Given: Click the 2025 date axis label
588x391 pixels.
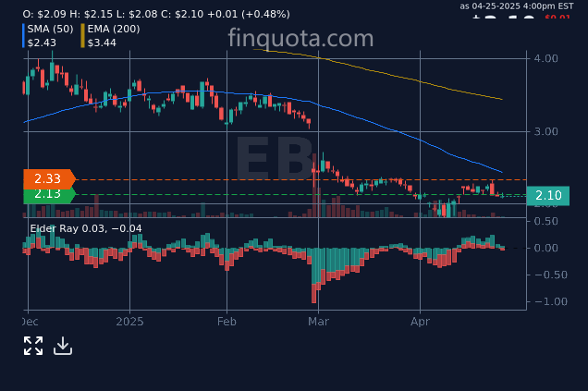Looking at the screenshot, I should 129,322.
